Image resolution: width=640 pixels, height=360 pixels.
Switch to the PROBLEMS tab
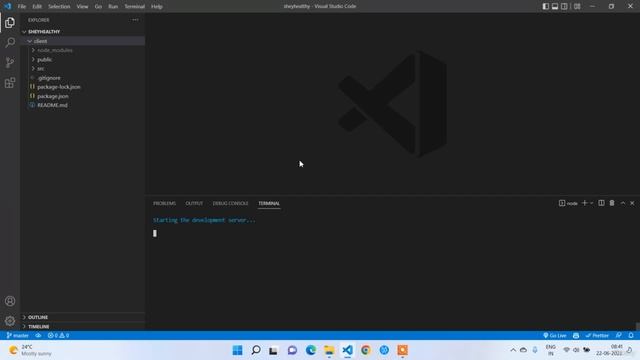coord(164,203)
